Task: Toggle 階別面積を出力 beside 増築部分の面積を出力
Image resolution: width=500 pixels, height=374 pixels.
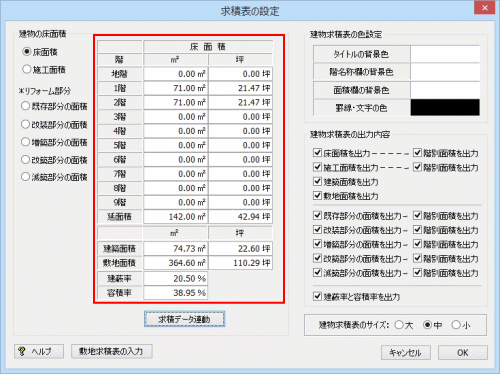Action: point(417,244)
